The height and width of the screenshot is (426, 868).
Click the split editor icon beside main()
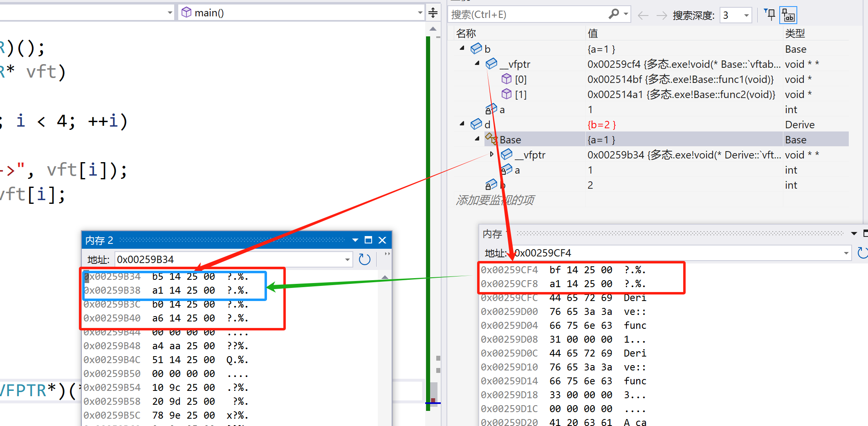(433, 13)
